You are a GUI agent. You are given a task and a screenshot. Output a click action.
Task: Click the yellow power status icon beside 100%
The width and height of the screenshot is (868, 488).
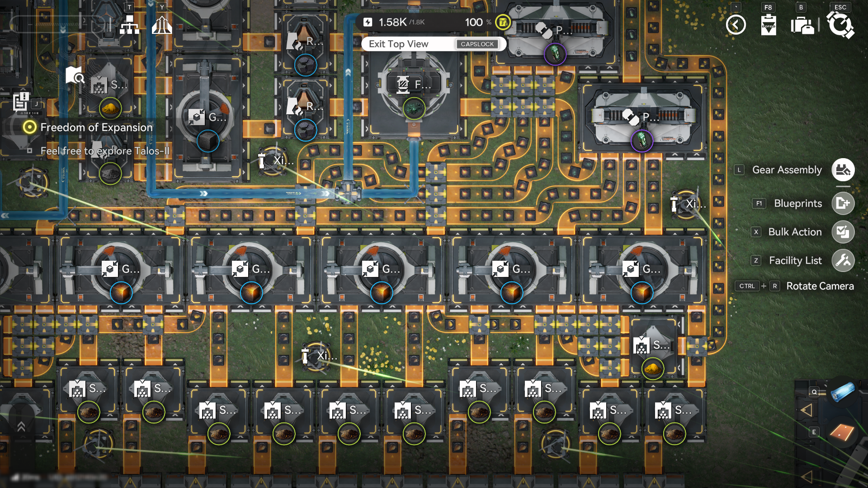[503, 22]
